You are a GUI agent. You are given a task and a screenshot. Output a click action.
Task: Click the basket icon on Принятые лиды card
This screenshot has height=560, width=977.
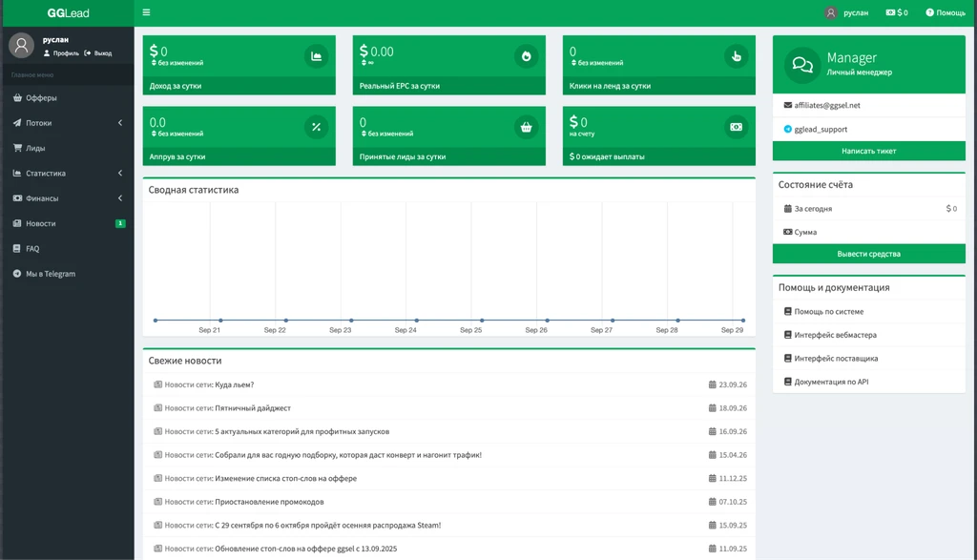point(527,127)
